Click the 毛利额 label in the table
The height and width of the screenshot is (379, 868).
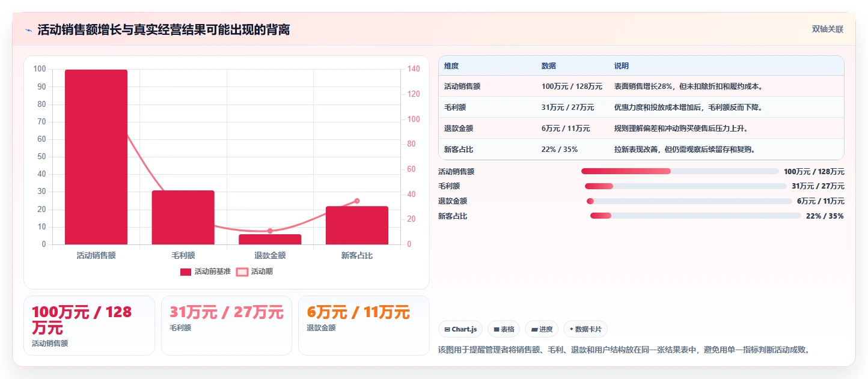(x=455, y=108)
